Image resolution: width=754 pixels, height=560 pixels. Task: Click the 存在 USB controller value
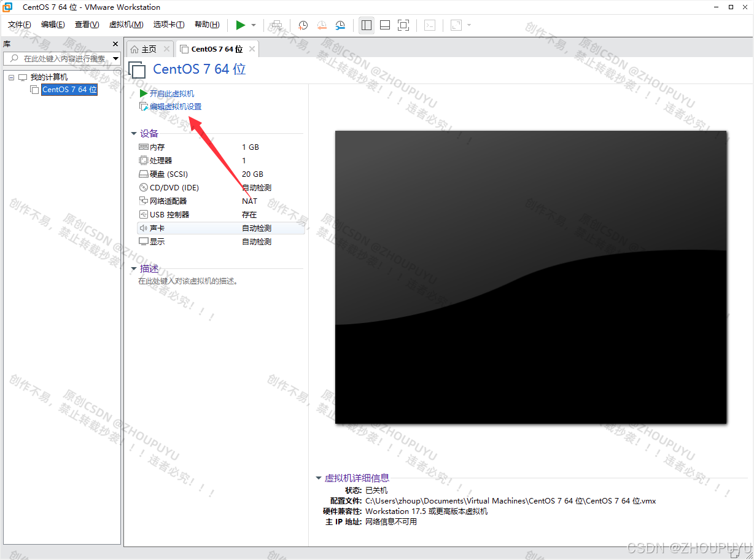[x=249, y=215]
